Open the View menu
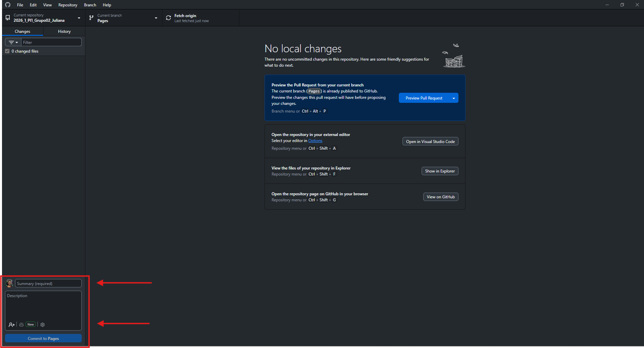Viewport: 644px width, 348px height. coord(48,5)
